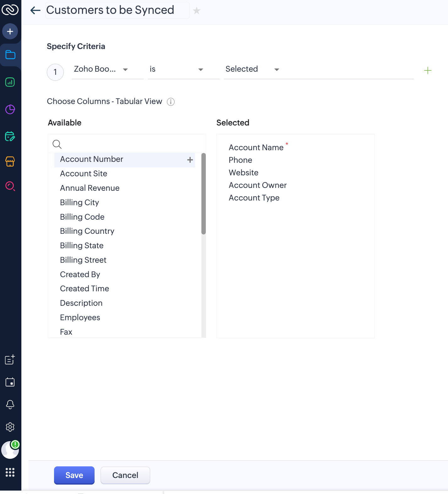This screenshot has width=448, height=494.
Task: Select Account Owner in Selected list
Action: click(x=258, y=185)
